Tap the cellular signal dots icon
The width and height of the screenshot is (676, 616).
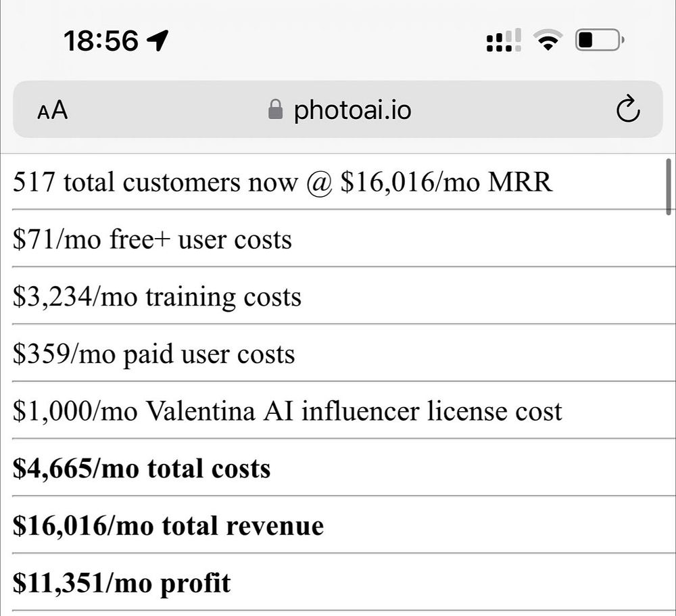tap(504, 41)
